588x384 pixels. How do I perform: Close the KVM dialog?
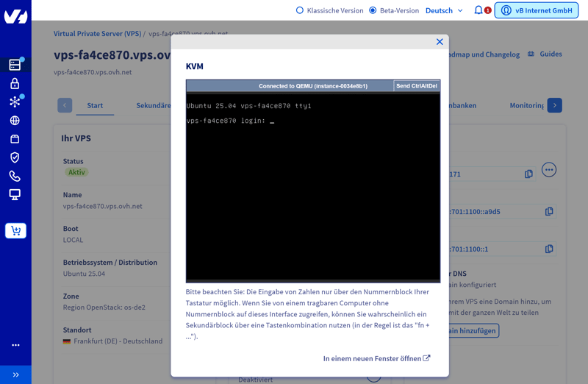pos(440,42)
